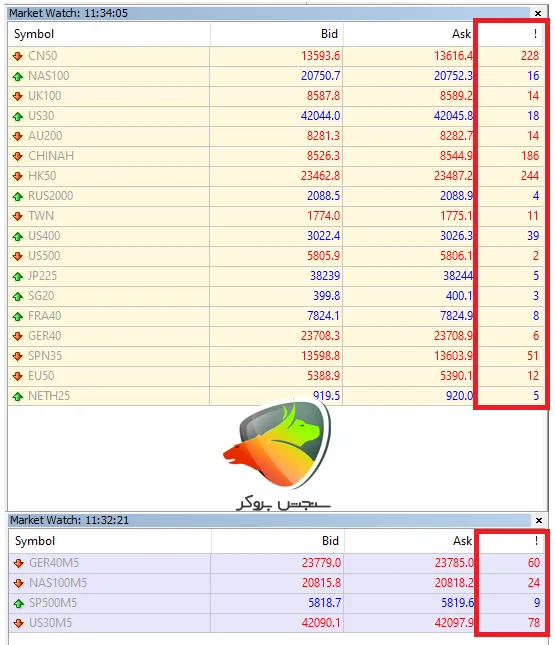
Task: Click US30M5 spread value 78
Action: 534,623
